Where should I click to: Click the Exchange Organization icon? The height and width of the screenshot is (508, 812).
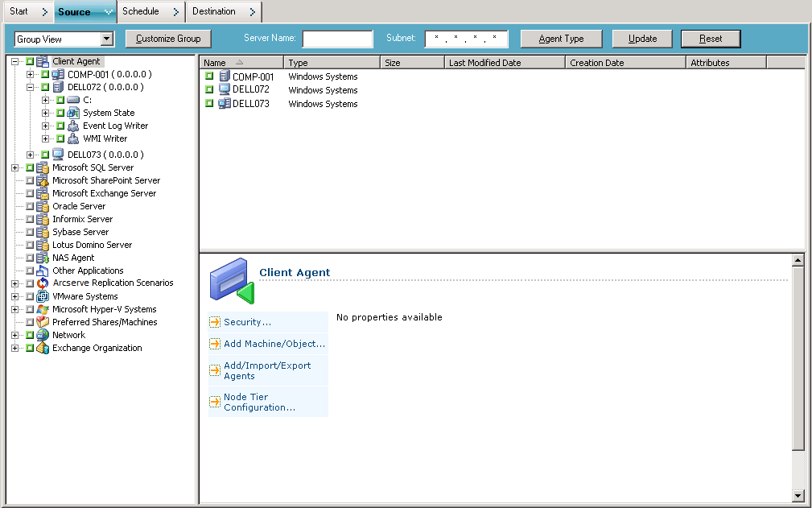pyautogui.click(x=43, y=348)
